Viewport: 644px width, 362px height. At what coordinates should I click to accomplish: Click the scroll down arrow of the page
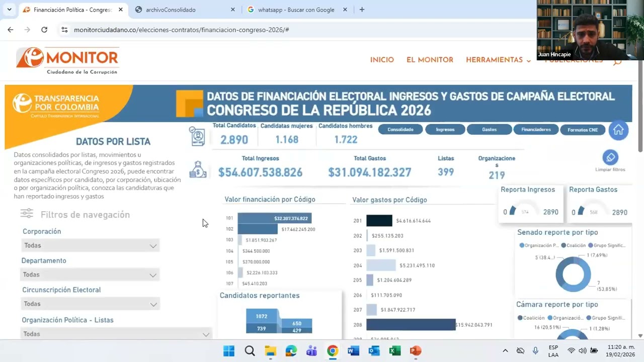click(640, 335)
